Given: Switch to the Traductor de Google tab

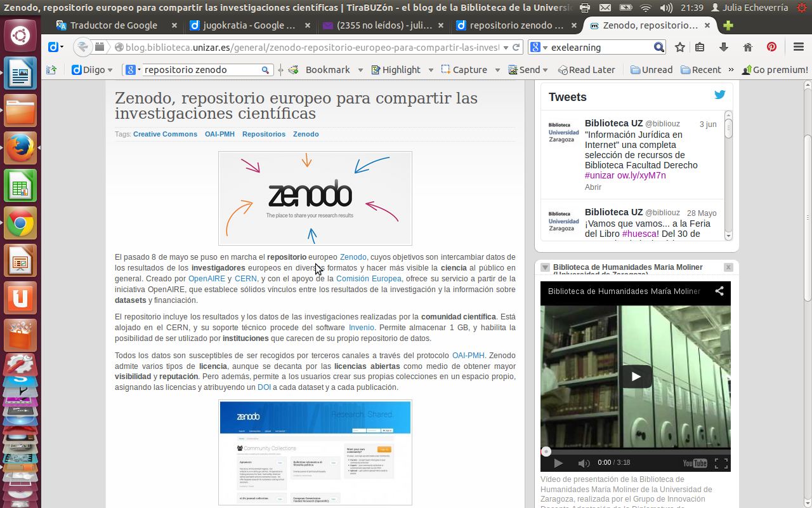Looking at the screenshot, I should (114, 25).
